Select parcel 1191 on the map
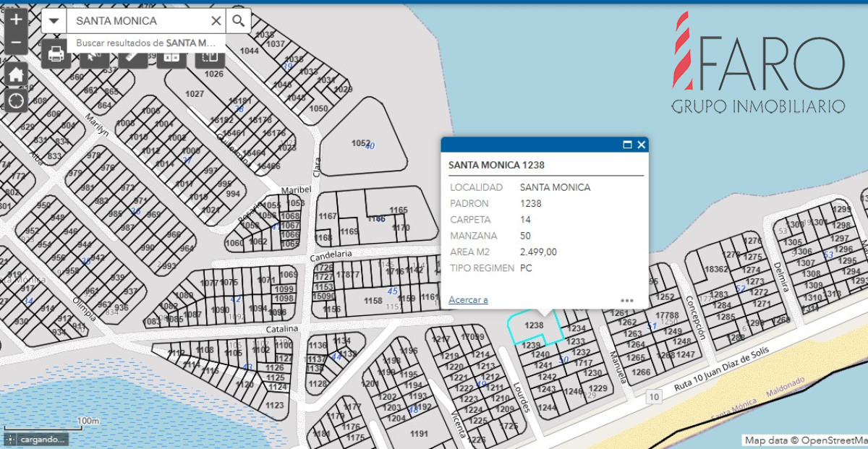 (x=419, y=434)
